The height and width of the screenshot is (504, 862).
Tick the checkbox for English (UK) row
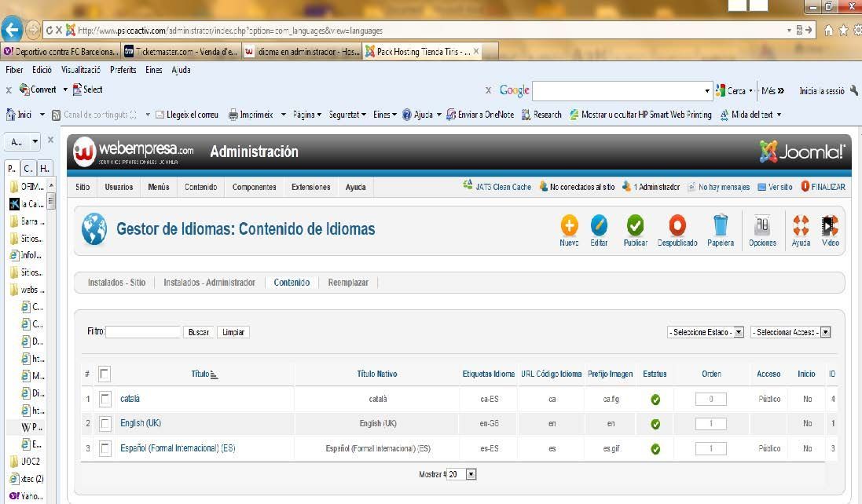pyautogui.click(x=105, y=423)
